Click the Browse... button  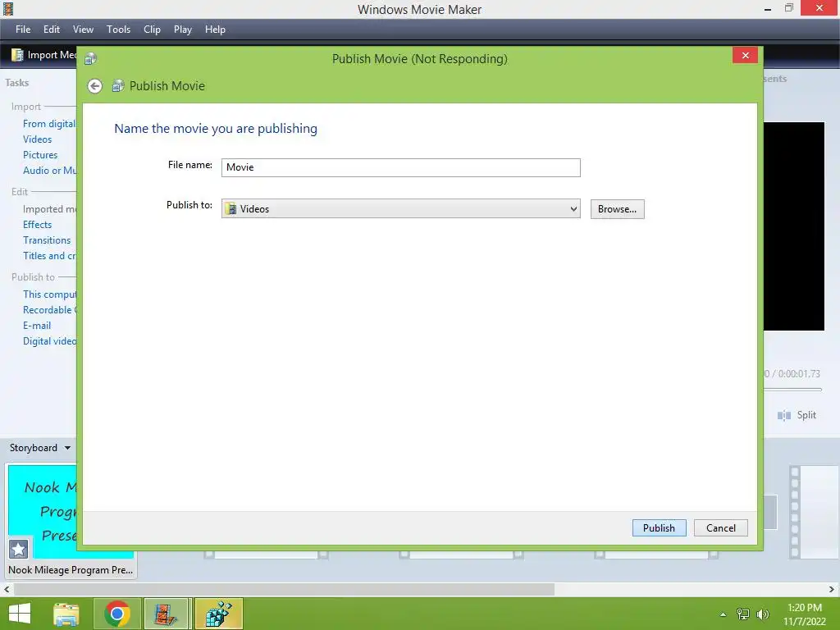pos(617,209)
